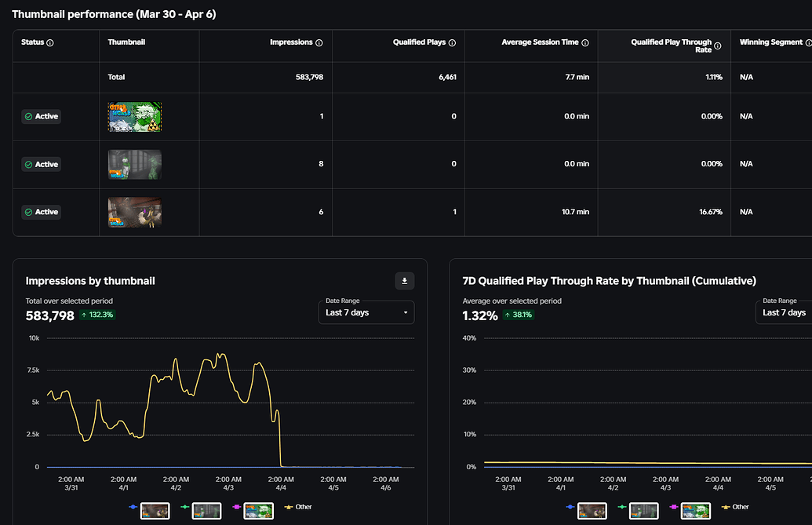Image resolution: width=812 pixels, height=525 pixels.
Task: Click the Thumbnail column header
Action: pos(126,42)
